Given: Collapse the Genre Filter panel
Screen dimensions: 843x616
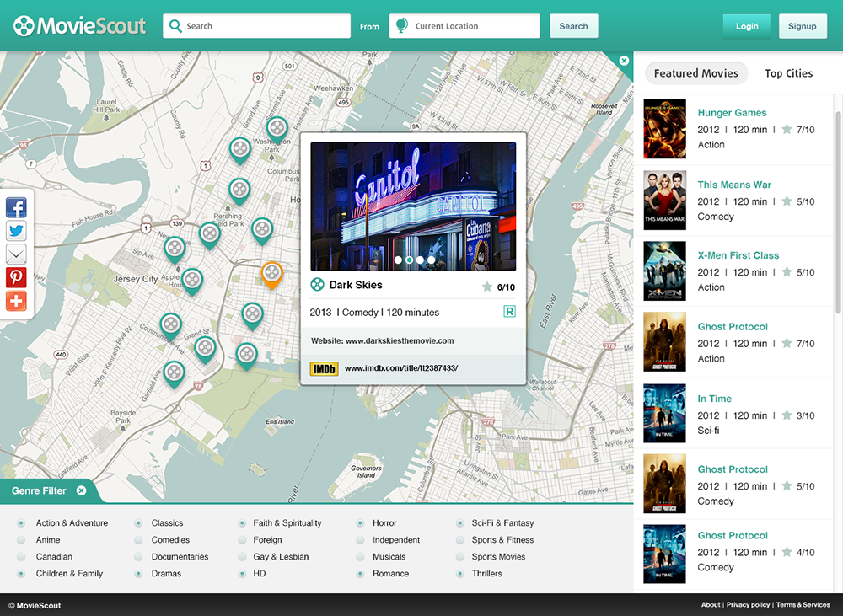Looking at the screenshot, I should (81, 490).
